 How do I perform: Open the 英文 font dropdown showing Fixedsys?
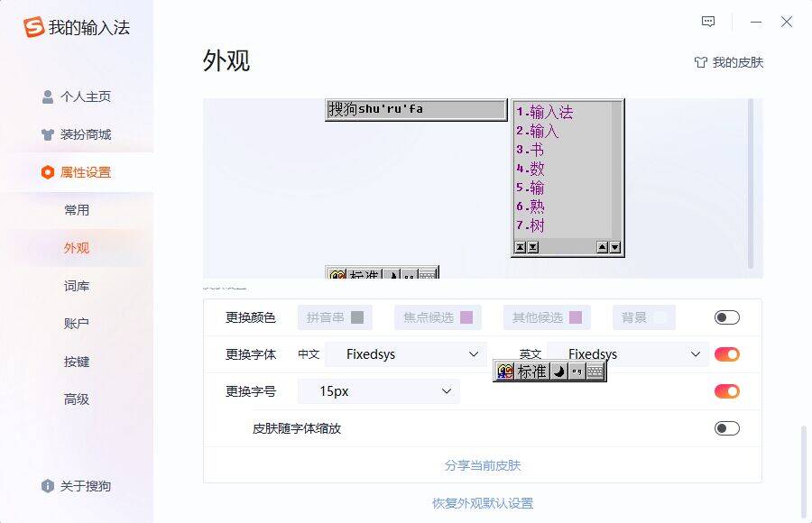[628, 354]
